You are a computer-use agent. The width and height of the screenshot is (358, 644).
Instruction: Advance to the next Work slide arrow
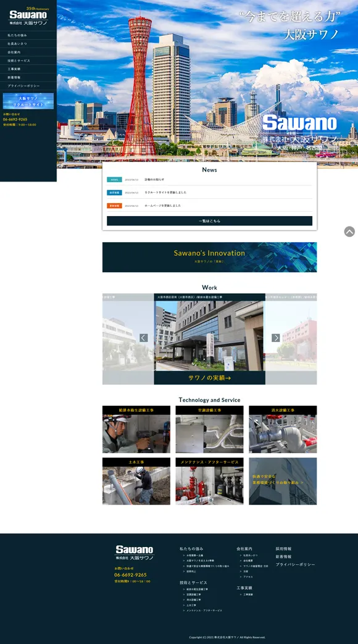tap(276, 338)
